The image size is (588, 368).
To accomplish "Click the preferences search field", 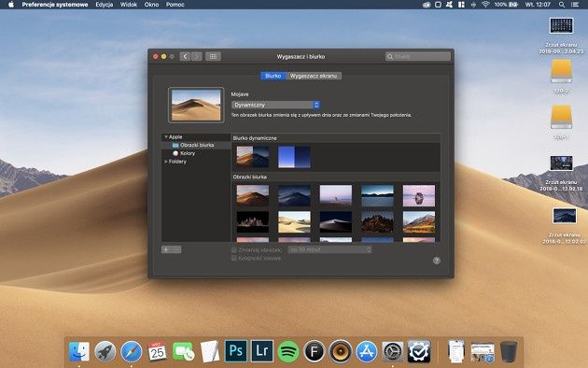I will pos(418,57).
